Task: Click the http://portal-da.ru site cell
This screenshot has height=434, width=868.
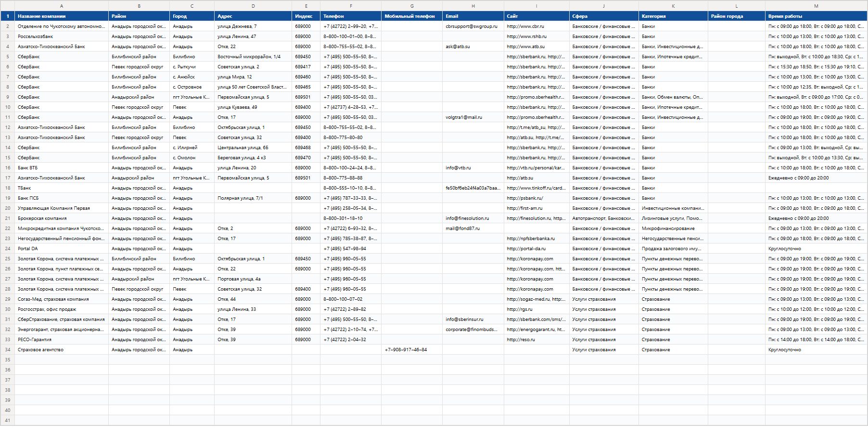Action: pyautogui.click(x=536, y=249)
